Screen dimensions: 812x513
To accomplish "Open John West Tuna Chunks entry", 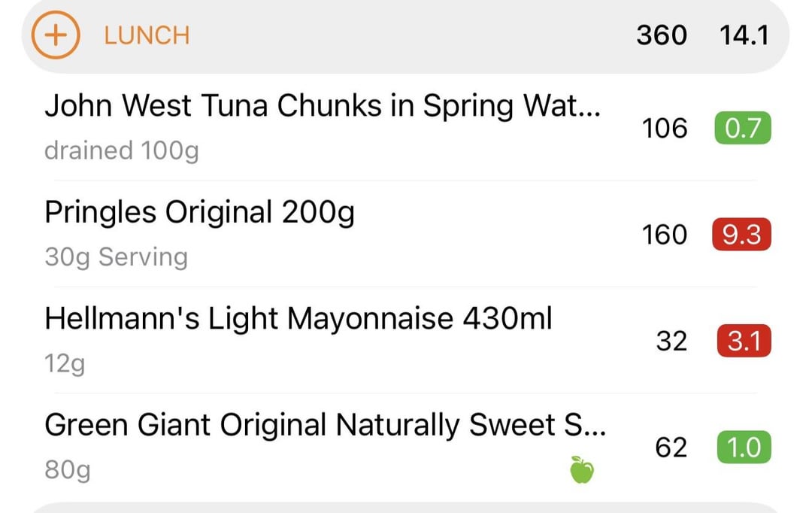I will (x=322, y=106).
